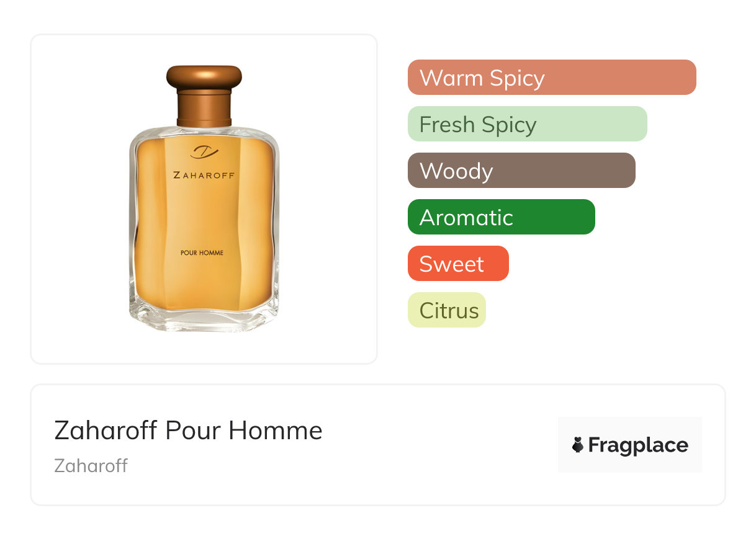Click the Zaharoff brand name link
Viewport: 756px width, 536px height.
[x=91, y=466]
